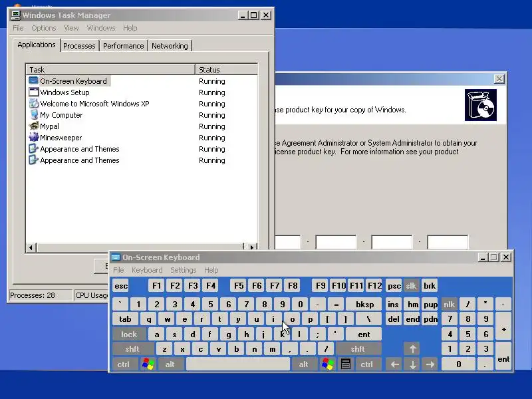This screenshot has width=532, height=399.
Task: Click the left arrow key
Action: click(x=394, y=364)
